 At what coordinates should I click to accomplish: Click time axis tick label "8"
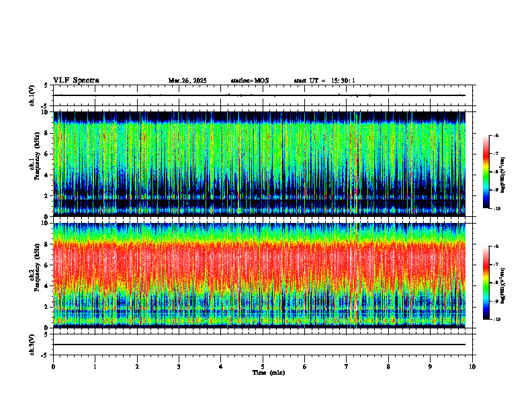pyautogui.click(x=388, y=367)
